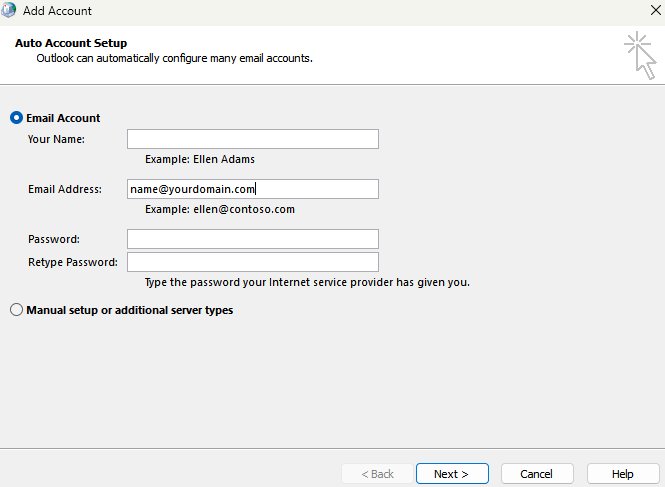Go to previous step with < Back
This screenshot has width=665, height=487.
[377, 474]
